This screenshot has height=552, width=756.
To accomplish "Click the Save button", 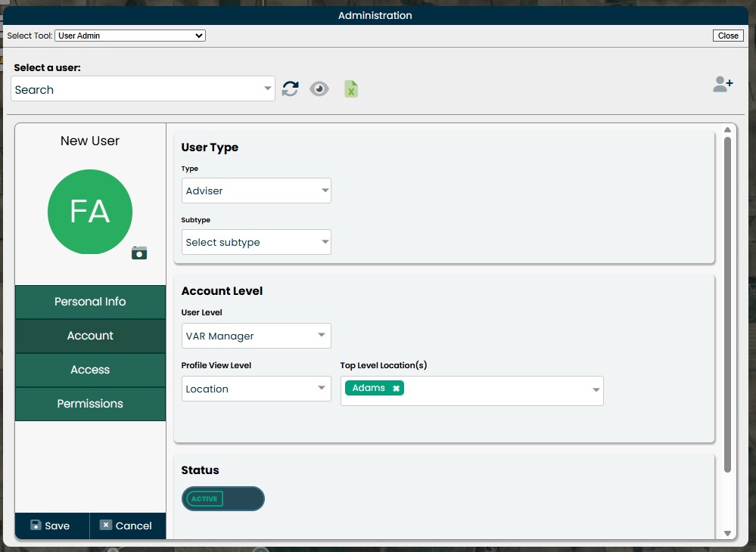I will pyautogui.click(x=51, y=526).
